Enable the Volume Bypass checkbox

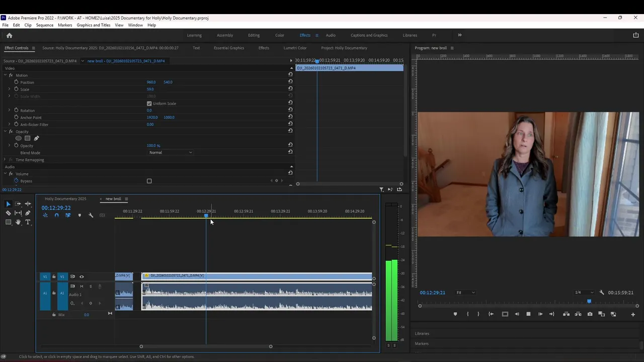[x=149, y=181]
